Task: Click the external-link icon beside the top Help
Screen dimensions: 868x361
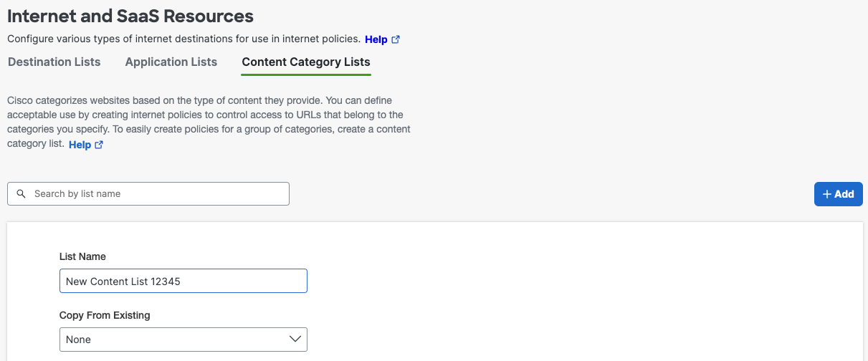Action: pos(396,39)
